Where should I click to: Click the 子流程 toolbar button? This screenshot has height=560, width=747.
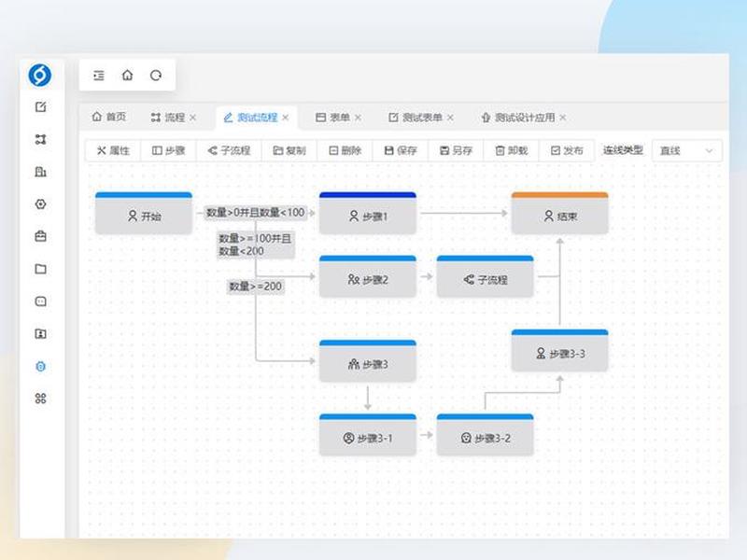pos(229,150)
